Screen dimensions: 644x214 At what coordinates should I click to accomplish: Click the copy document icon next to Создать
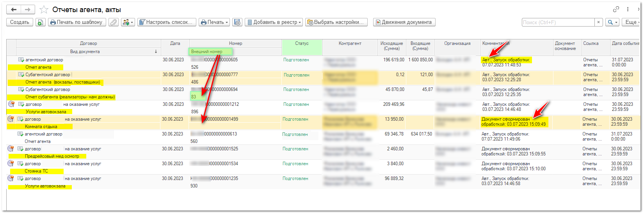click(40, 22)
